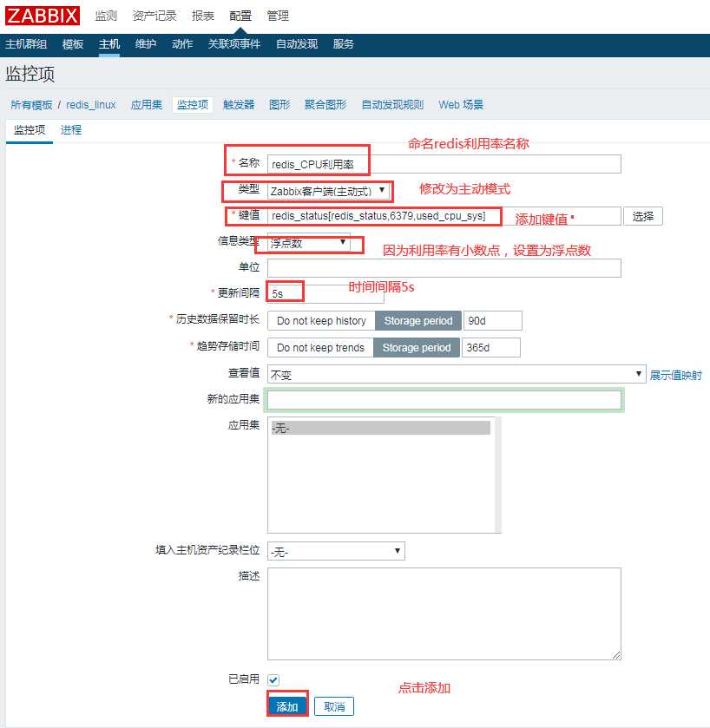
Task: Select -无- in 应用集 list
Action: (380, 428)
